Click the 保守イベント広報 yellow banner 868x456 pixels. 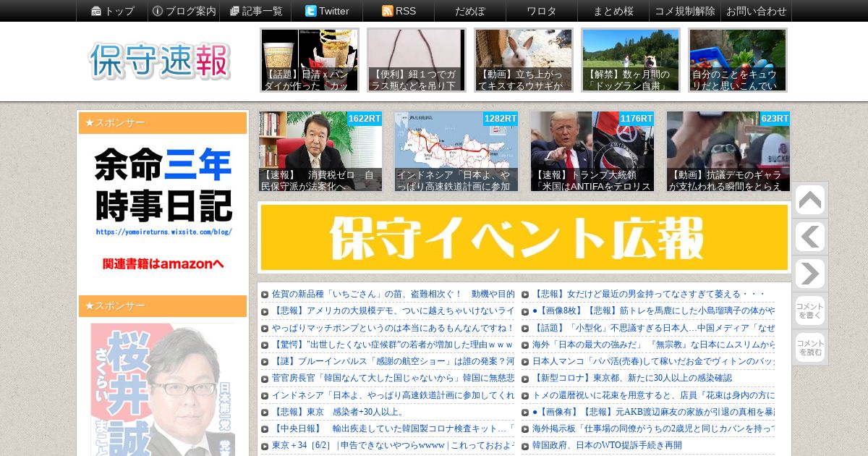tap(524, 237)
